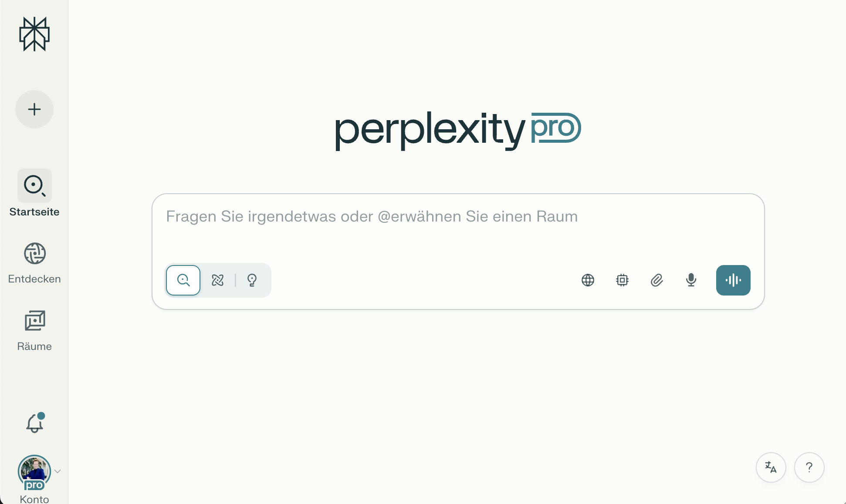This screenshot has height=504, width=846.
Task: Enable the lightbulb Labs mode toggle
Action: (x=252, y=280)
